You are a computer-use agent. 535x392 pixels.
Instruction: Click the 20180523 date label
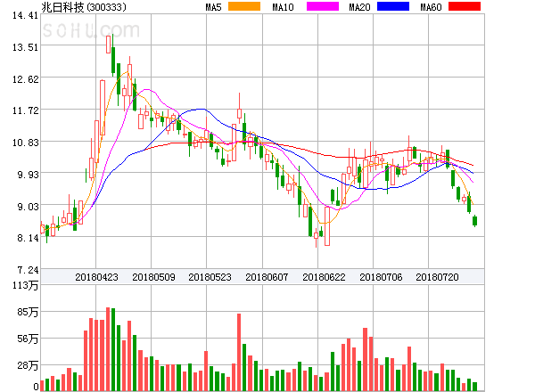pos(210,277)
